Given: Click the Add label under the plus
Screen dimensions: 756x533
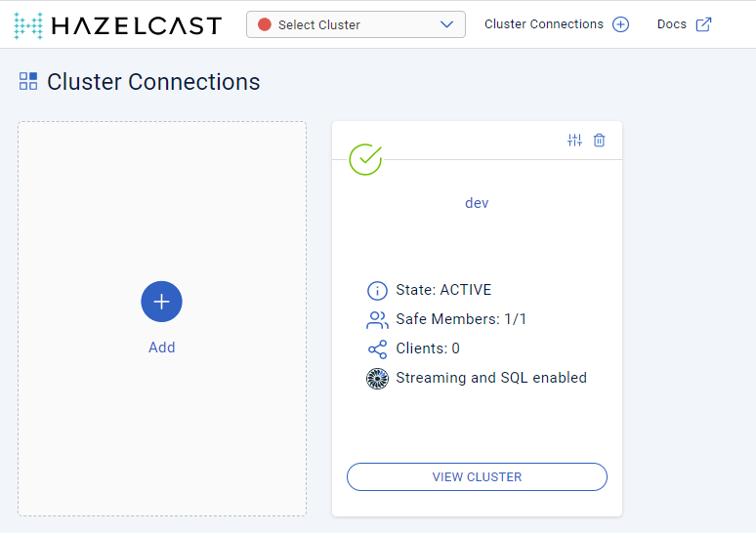Looking at the screenshot, I should [162, 348].
